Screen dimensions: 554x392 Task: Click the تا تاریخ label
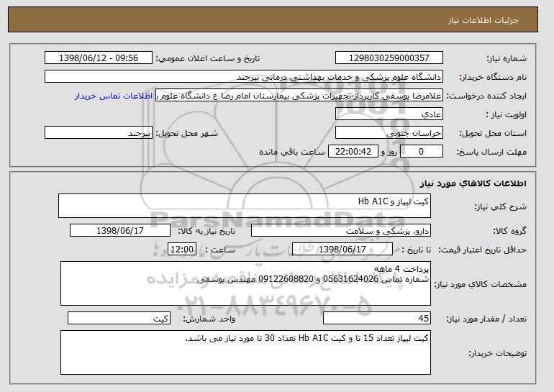[x=416, y=250]
